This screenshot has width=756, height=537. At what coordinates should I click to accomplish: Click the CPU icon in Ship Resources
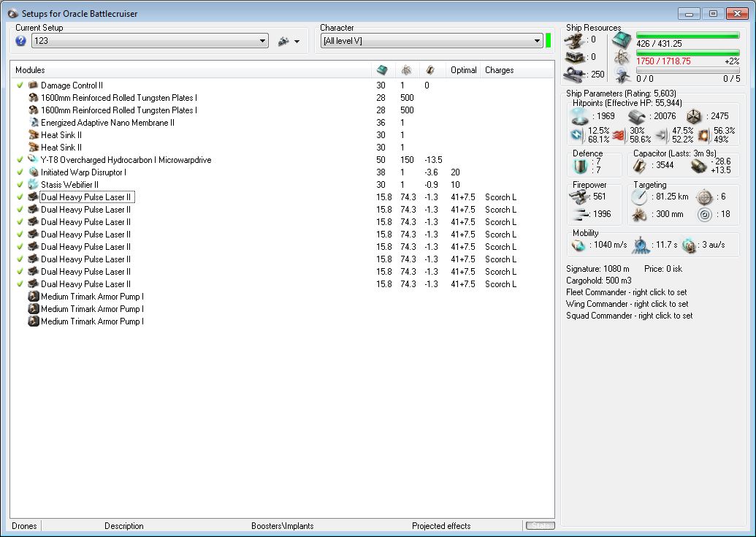[x=622, y=40]
